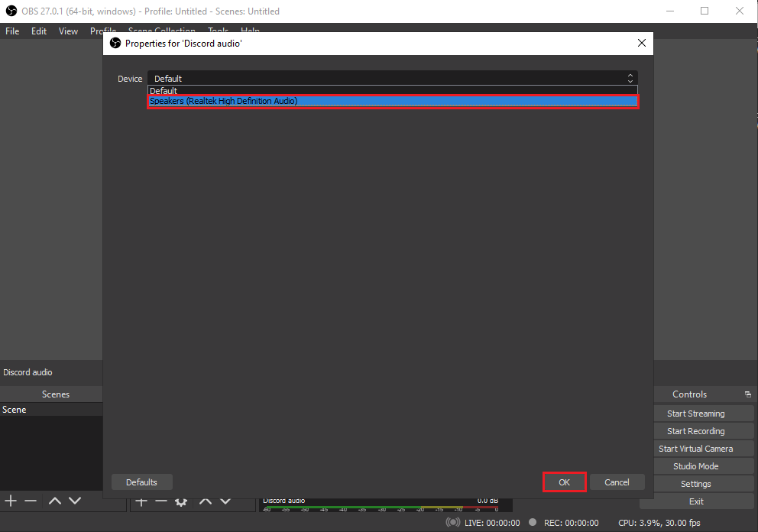Maximize the OBS main window
Image resolution: width=758 pixels, height=532 pixels.
[705, 11]
